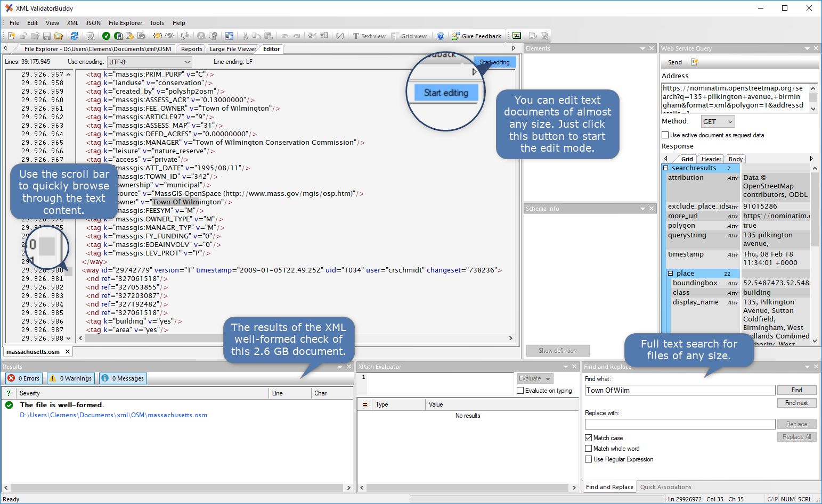Switch to Grid view in toolbar
This screenshot has height=504, width=822.
409,36
